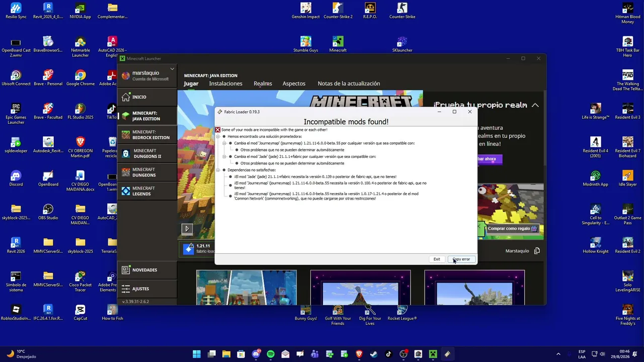Open Ajustes in the launcher sidebar
644x362 pixels.
(x=147, y=289)
